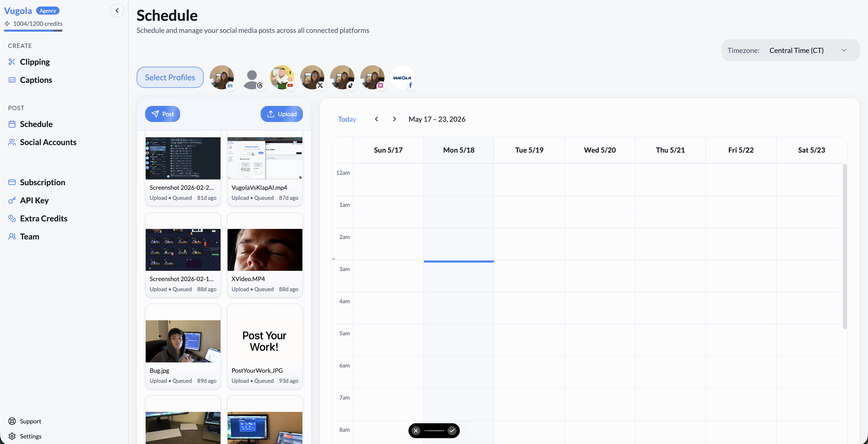
Task: Select the Wed 5/20 column header
Action: (x=600, y=150)
